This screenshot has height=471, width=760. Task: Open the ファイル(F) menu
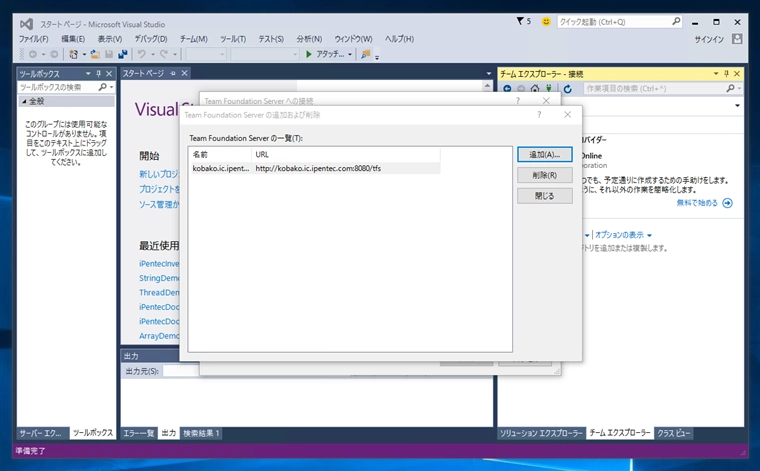33,39
